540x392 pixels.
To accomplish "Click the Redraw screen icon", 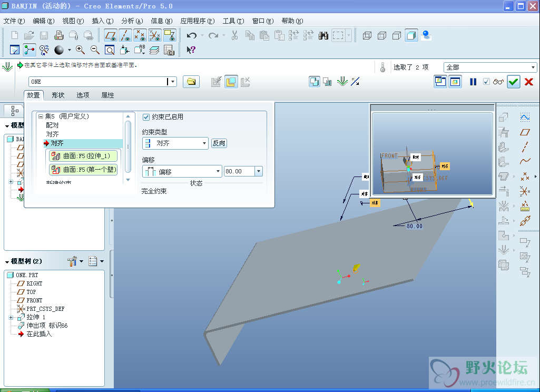I will click(x=14, y=50).
